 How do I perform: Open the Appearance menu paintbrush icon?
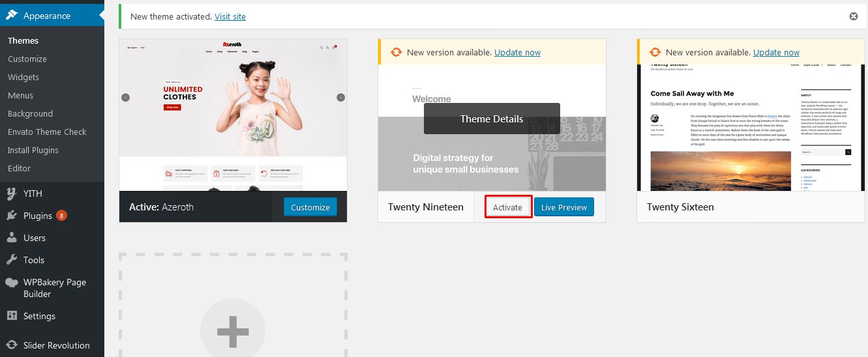pyautogui.click(x=12, y=15)
